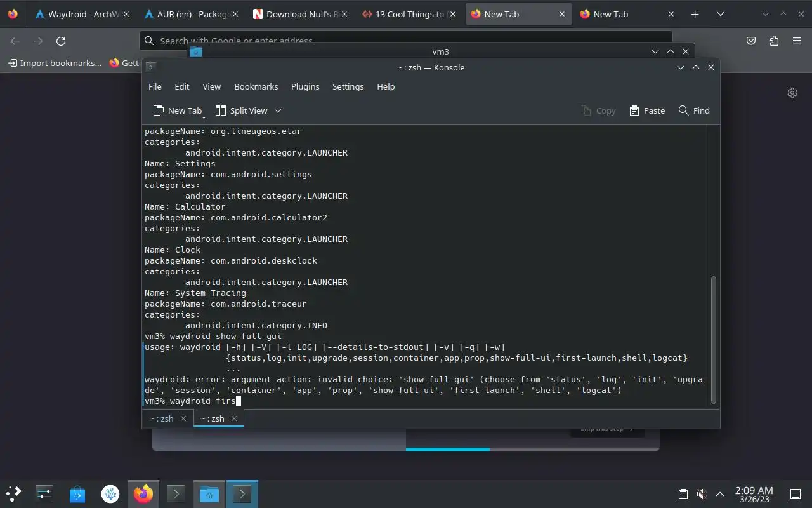Open the list all tabs dropdown in Firefox
The height and width of the screenshot is (508, 812).
(721, 14)
